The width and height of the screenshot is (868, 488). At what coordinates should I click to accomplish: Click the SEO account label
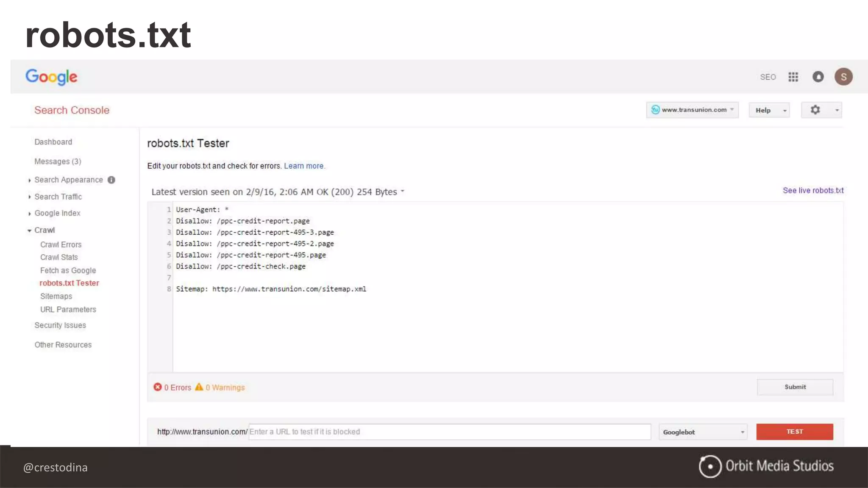pyautogui.click(x=768, y=77)
